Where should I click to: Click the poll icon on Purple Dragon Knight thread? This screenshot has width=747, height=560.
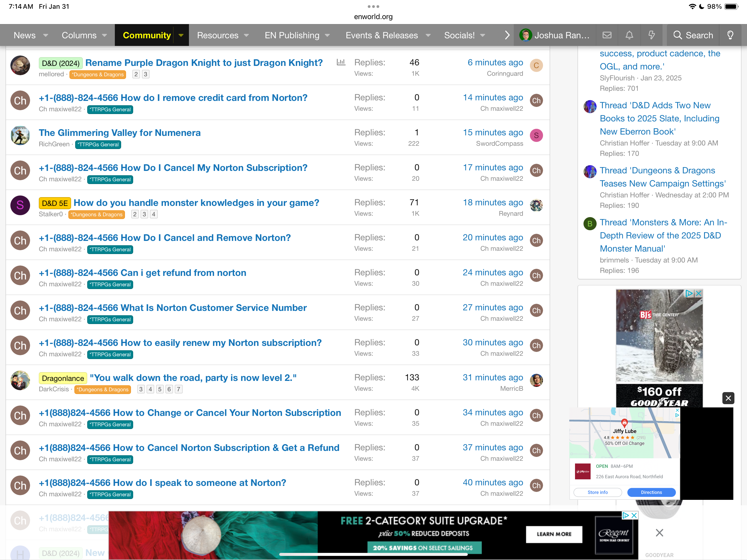coord(341,62)
